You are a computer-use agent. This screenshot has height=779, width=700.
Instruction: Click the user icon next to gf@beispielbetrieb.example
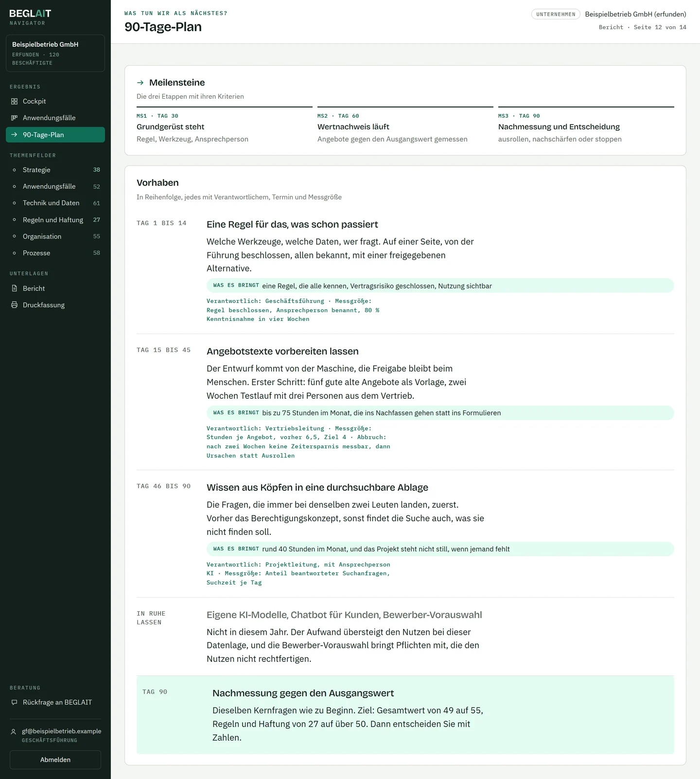point(14,731)
